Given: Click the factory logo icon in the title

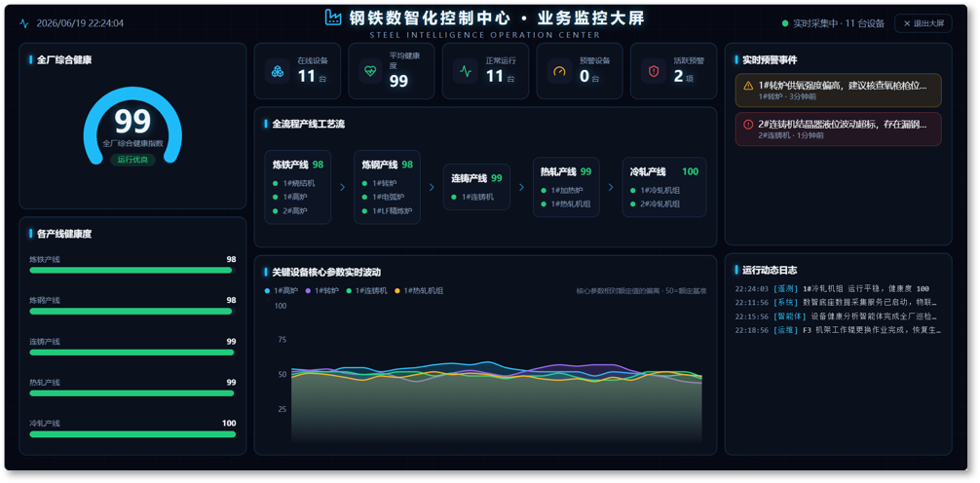Looking at the screenshot, I should pos(333,18).
